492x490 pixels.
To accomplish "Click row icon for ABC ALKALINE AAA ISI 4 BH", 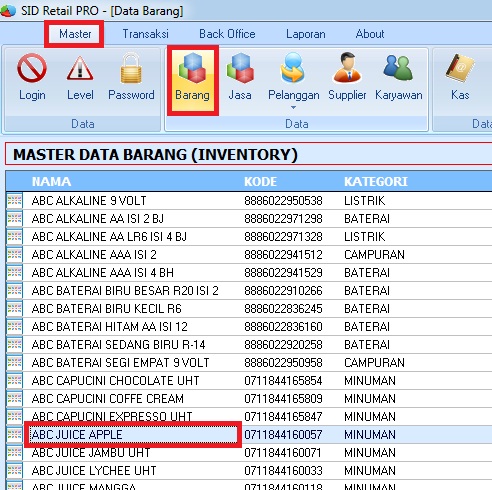I will tap(14, 273).
